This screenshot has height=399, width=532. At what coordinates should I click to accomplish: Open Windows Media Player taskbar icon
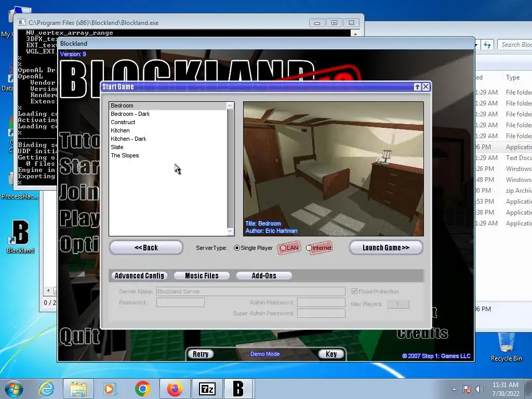pos(110,389)
